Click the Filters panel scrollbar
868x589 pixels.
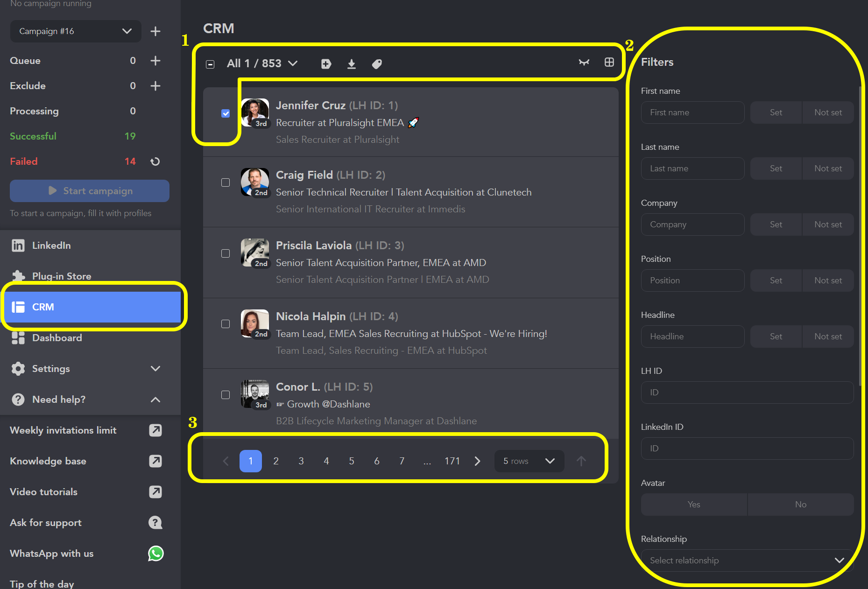[x=860, y=236]
